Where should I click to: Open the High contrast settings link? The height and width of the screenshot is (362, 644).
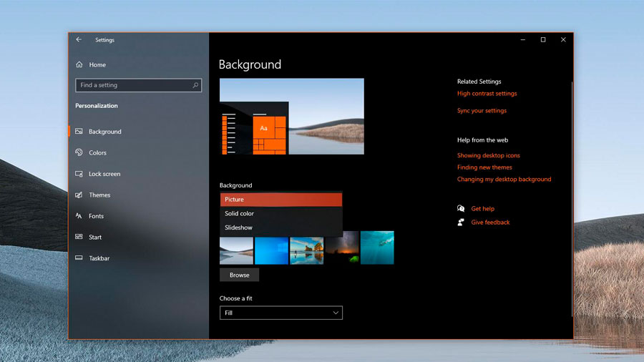[487, 94]
